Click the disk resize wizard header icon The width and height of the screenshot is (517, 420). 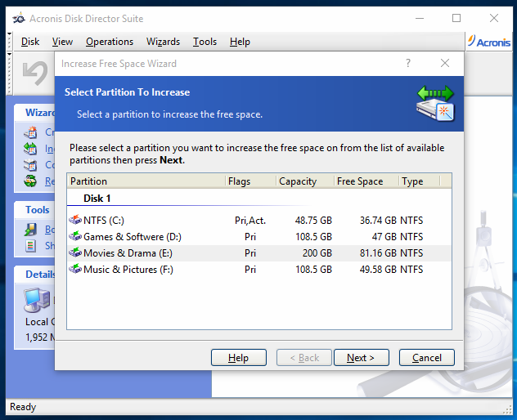pyautogui.click(x=435, y=103)
